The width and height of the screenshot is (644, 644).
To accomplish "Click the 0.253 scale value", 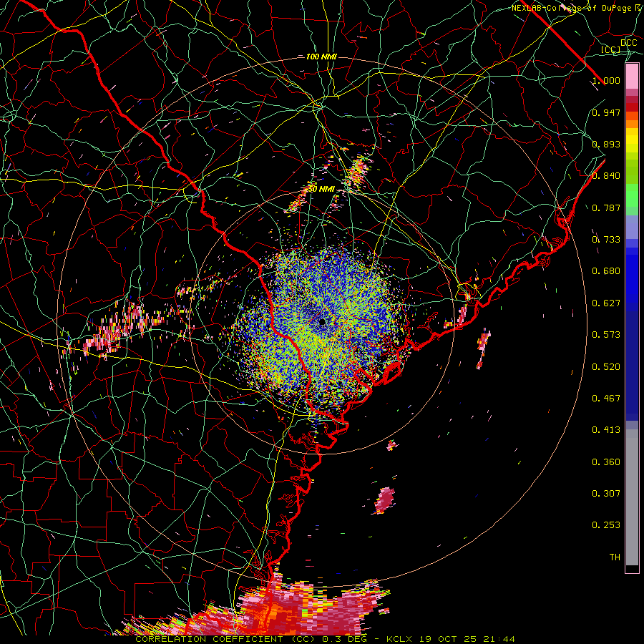I will coord(606,525).
